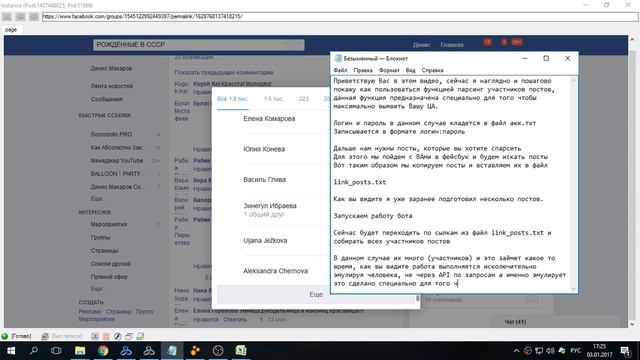Click 'Показать предыдущие комментарии' link
This screenshot has height=360, width=640.
click(224, 72)
